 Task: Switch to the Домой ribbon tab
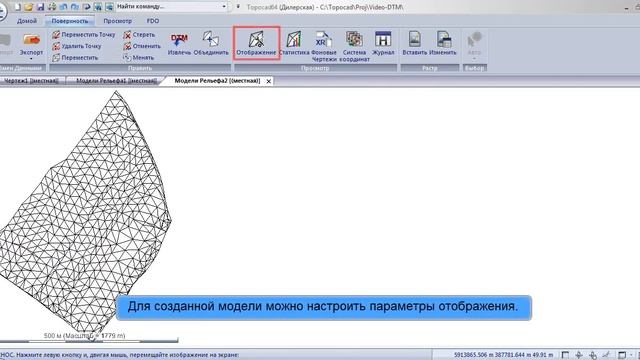27,21
